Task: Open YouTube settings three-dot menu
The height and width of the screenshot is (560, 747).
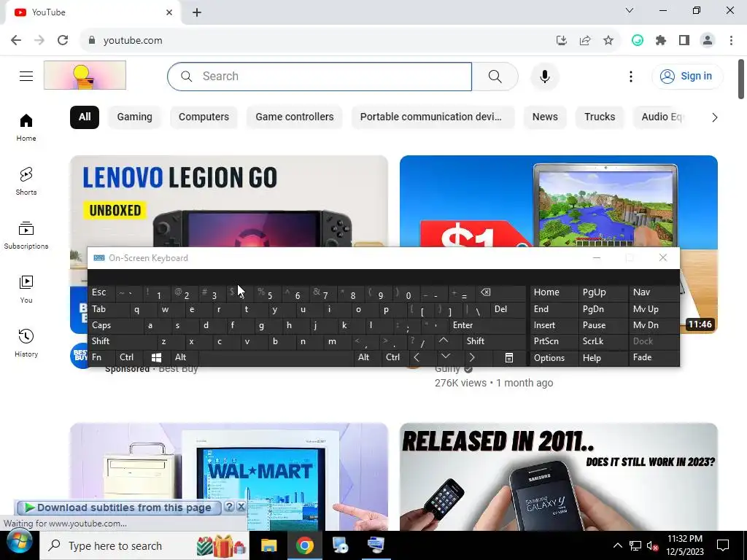Action: [631, 76]
